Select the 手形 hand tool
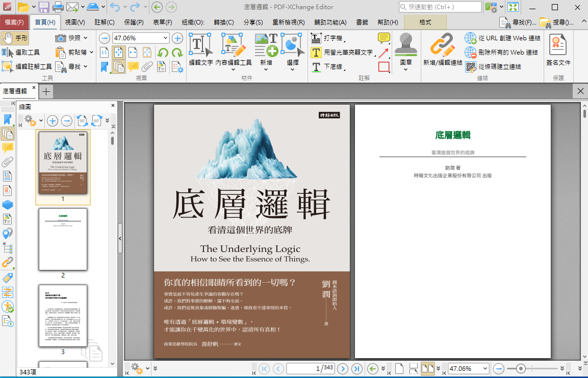This screenshot has width=588, height=378. coord(15,38)
